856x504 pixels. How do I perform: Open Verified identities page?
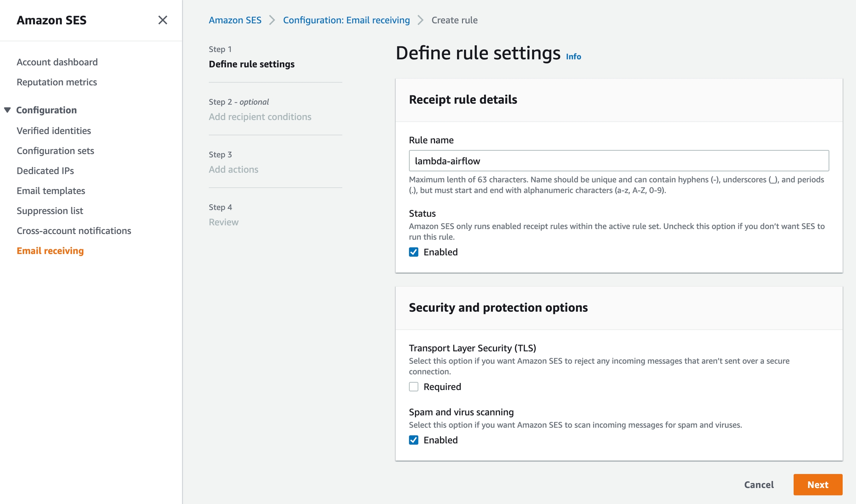coord(54,131)
